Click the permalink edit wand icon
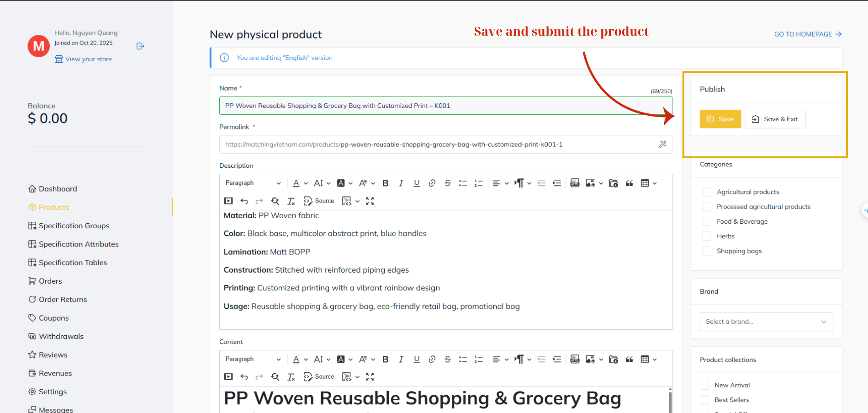 pyautogui.click(x=662, y=145)
